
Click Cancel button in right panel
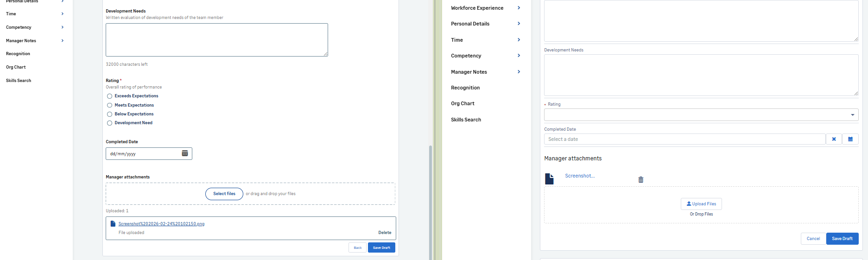pyautogui.click(x=813, y=239)
